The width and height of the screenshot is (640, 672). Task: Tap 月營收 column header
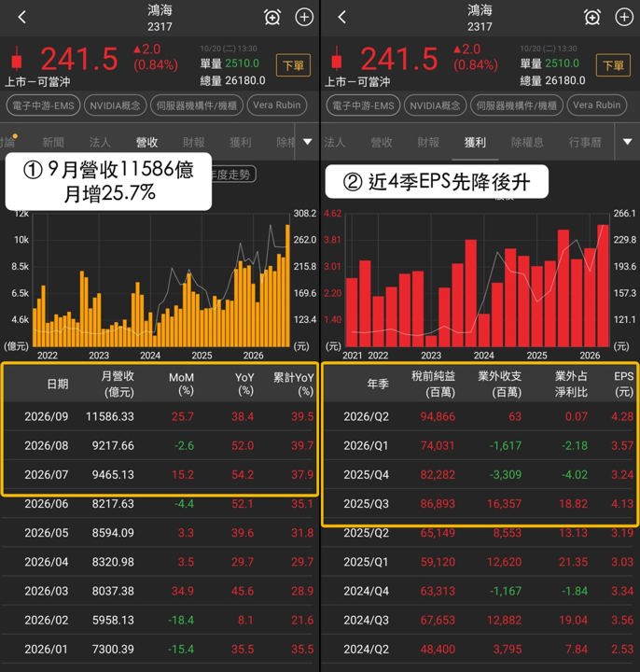click(x=118, y=384)
